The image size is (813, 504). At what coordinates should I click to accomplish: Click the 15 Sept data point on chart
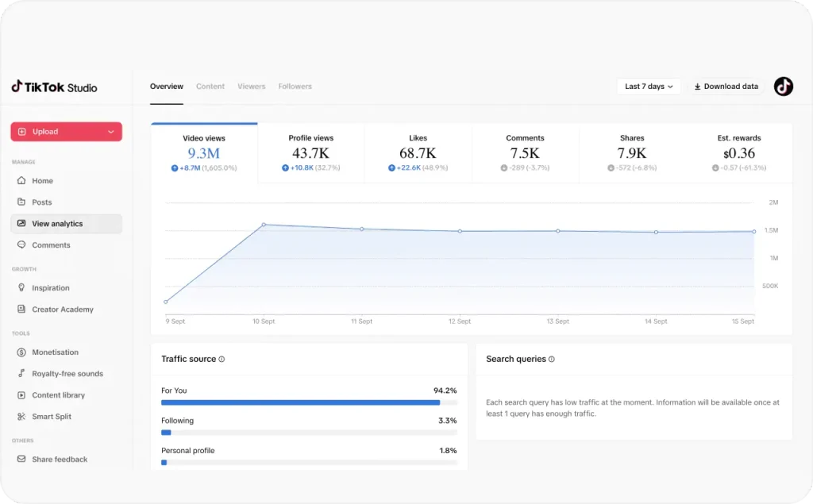[754, 231]
